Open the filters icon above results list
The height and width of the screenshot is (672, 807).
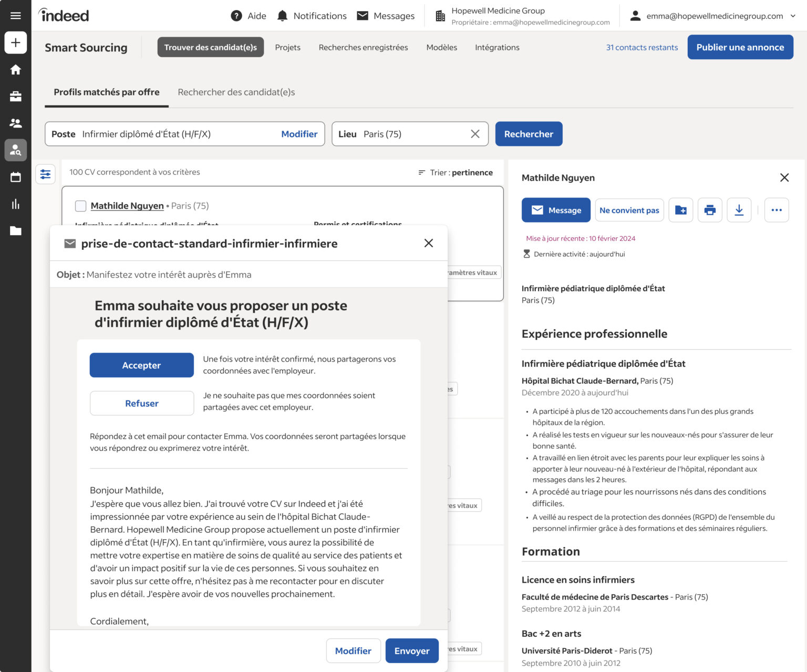pyautogui.click(x=45, y=174)
